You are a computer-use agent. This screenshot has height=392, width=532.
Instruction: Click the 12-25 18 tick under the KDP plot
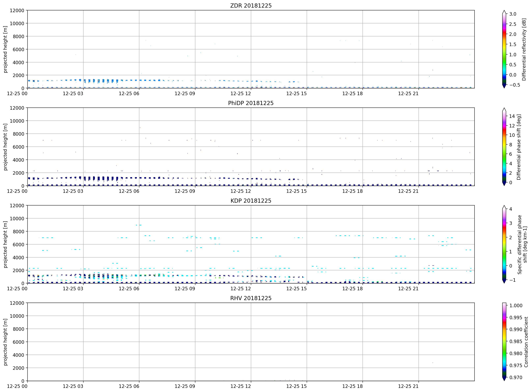[352, 289]
